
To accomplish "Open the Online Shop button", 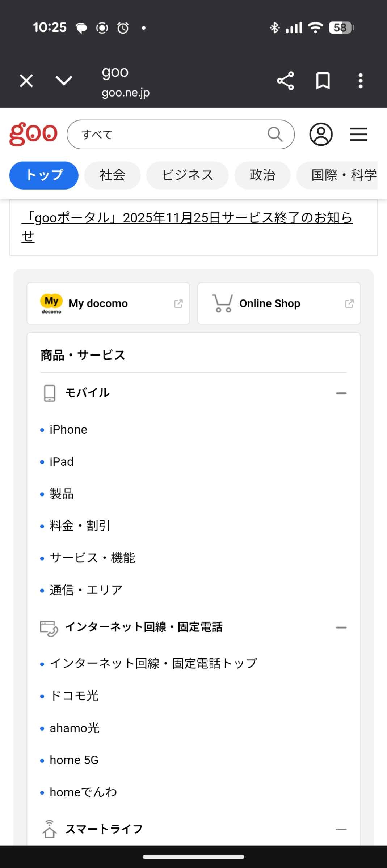I will 279,303.
